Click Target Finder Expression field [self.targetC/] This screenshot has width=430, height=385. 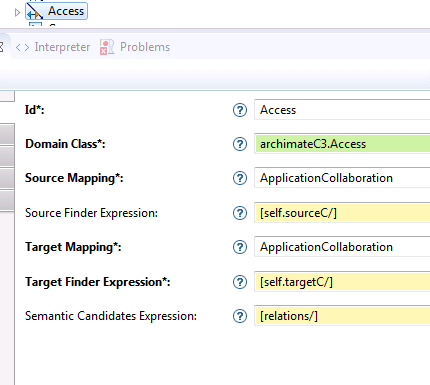342,282
